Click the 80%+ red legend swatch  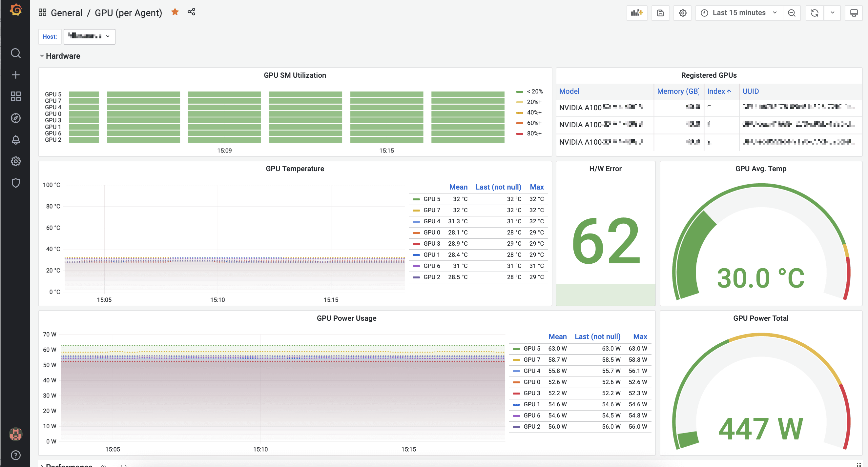pos(520,134)
